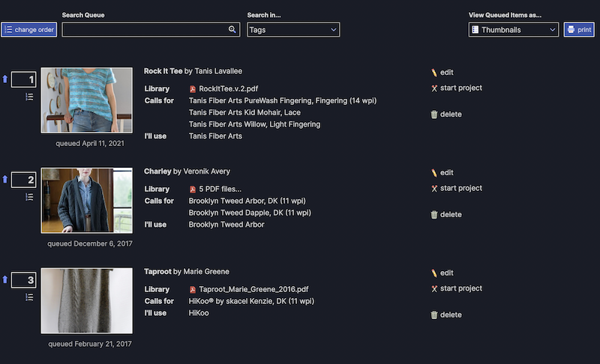600x364 pixels.
Task: Expand the Thumbnails view dropdown
Action: pos(513,30)
